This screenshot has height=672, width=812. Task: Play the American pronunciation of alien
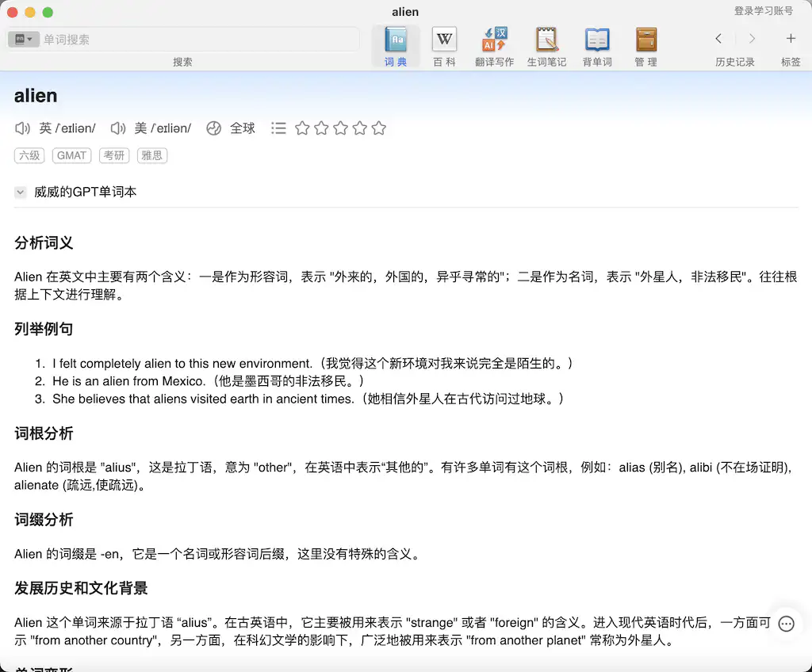[118, 128]
